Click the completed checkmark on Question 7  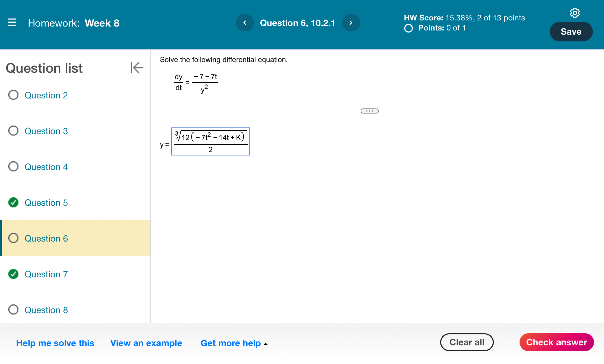coord(13,274)
